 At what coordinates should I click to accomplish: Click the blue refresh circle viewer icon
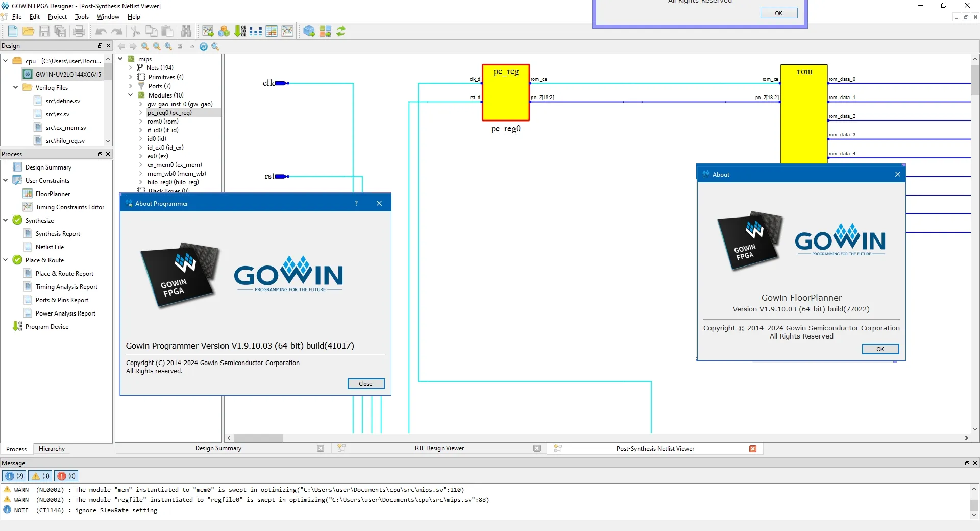coord(204,46)
